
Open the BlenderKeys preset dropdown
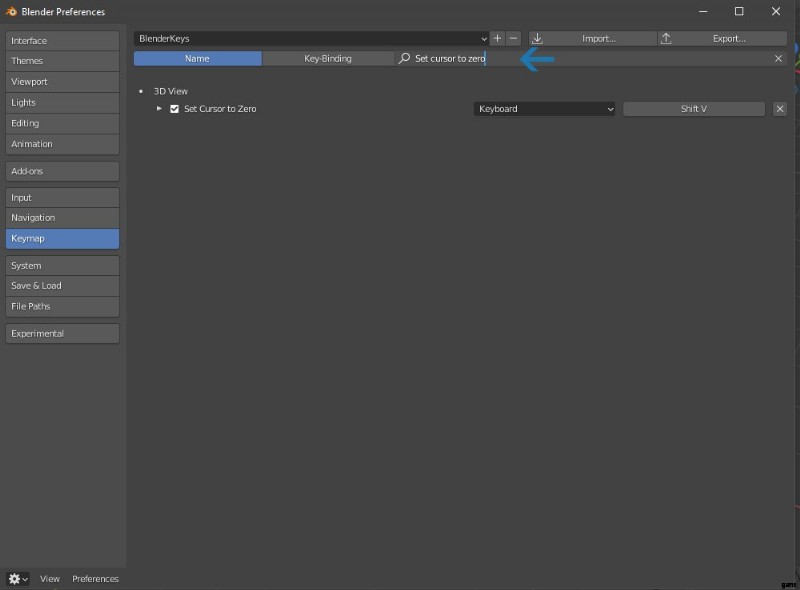[311, 38]
